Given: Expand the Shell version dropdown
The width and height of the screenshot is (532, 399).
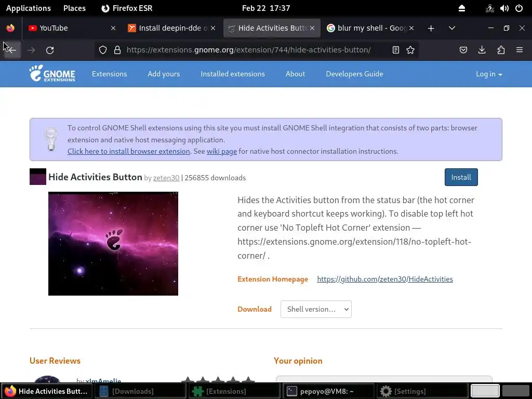Looking at the screenshot, I should point(316,309).
